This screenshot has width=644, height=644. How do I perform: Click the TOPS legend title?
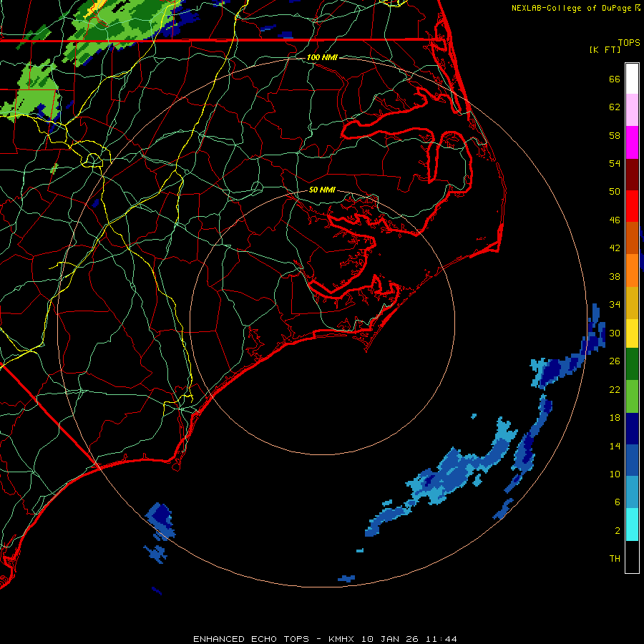(x=629, y=42)
